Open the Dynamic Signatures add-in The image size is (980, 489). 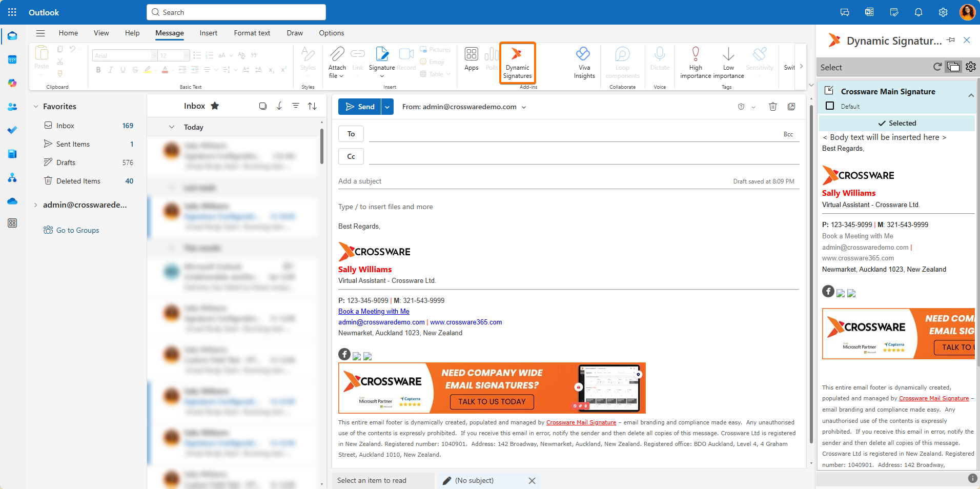(x=517, y=63)
